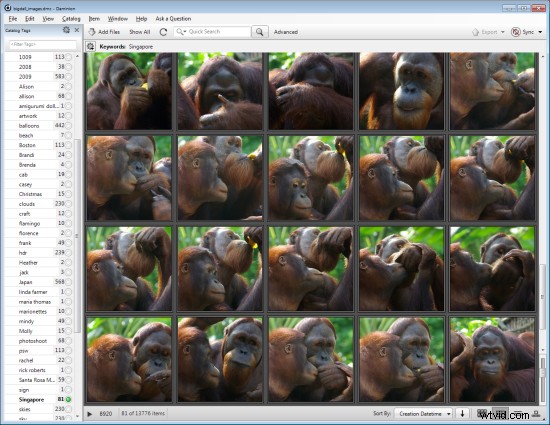Click the Sync icon
The width and height of the screenshot is (550, 425).
point(515,32)
